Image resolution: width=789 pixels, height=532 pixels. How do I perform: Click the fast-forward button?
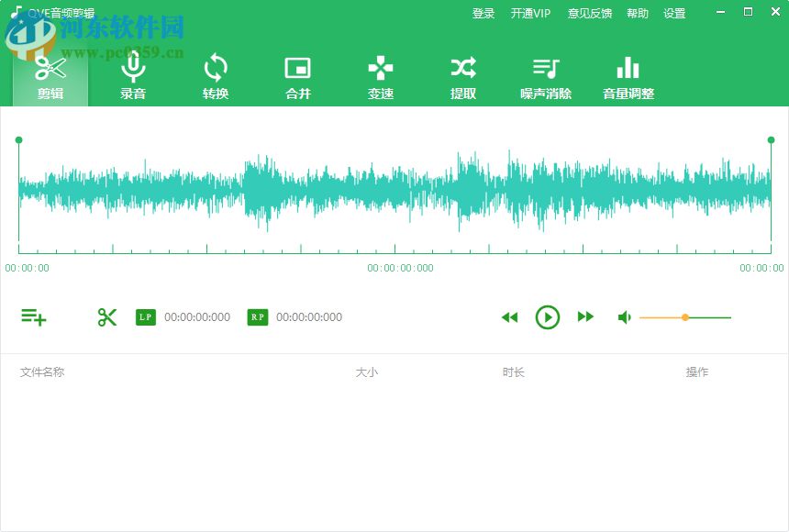point(586,316)
